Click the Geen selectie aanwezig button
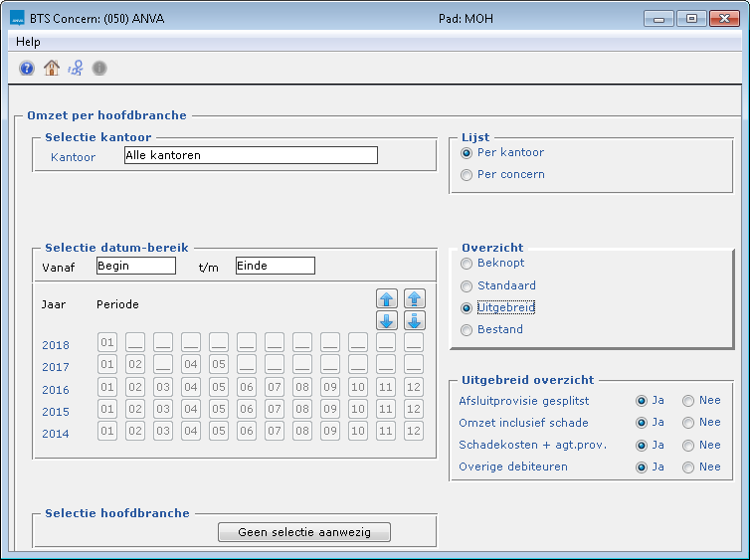Image resolution: width=750 pixels, height=560 pixels. [x=304, y=533]
